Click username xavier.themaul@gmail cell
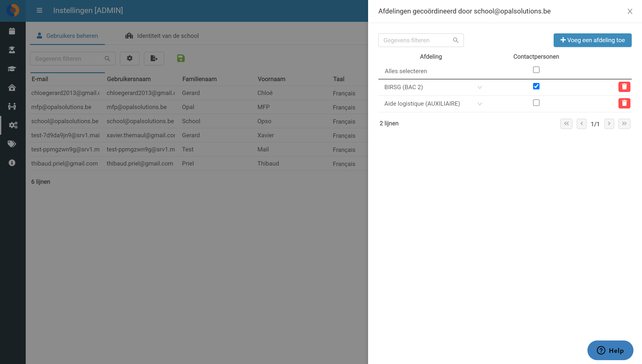 click(x=141, y=135)
